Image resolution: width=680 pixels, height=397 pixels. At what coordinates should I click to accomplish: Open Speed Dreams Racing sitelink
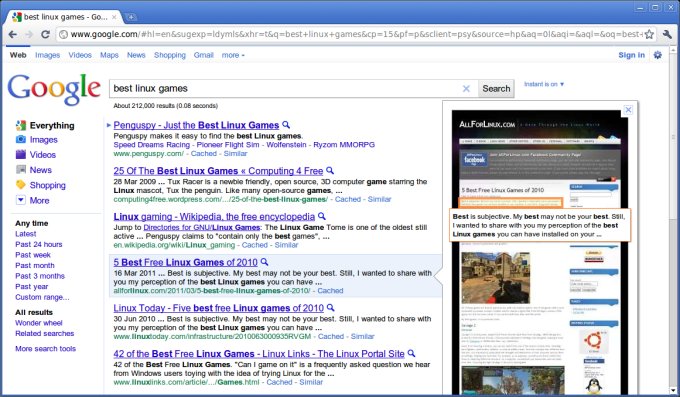coord(152,145)
